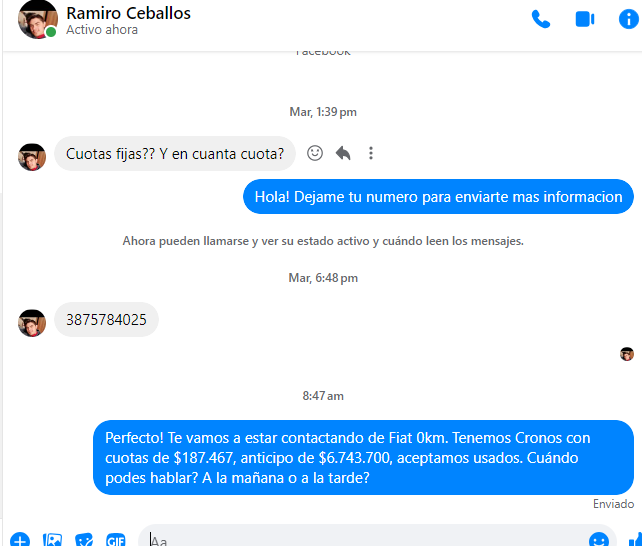642x546 pixels.
Task: Open emoji picker in message box
Action: 599,540
